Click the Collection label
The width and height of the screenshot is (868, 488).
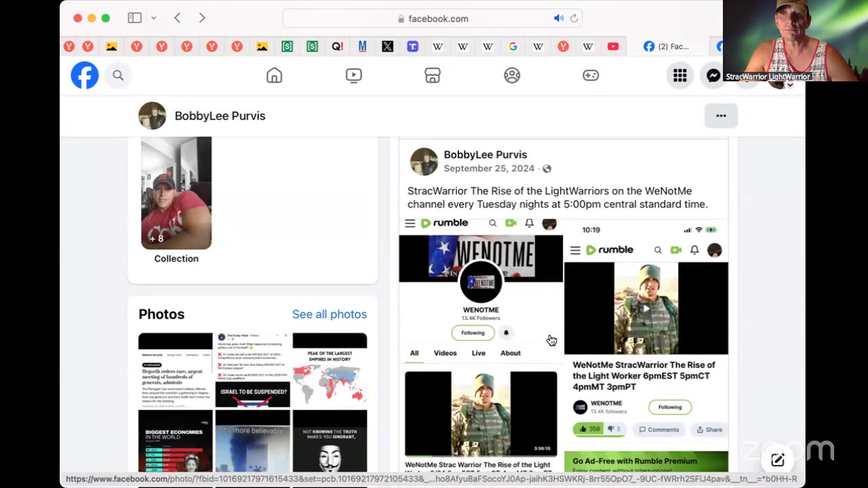pyautogui.click(x=176, y=258)
